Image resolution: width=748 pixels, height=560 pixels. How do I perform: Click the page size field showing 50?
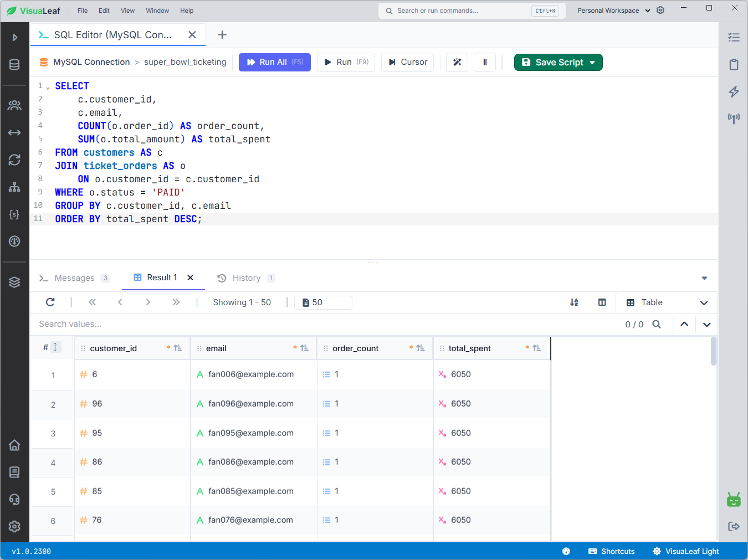tap(324, 302)
